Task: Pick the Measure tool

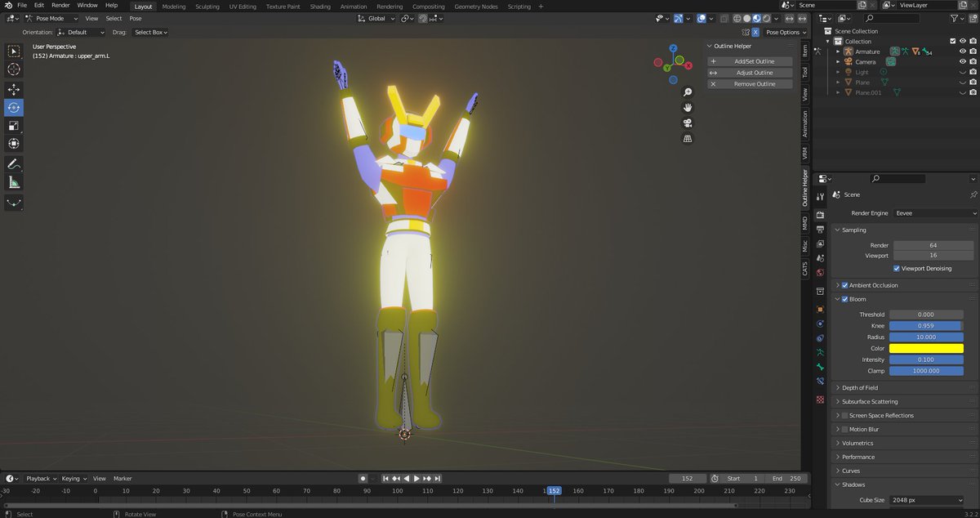Action: [14, 182]
